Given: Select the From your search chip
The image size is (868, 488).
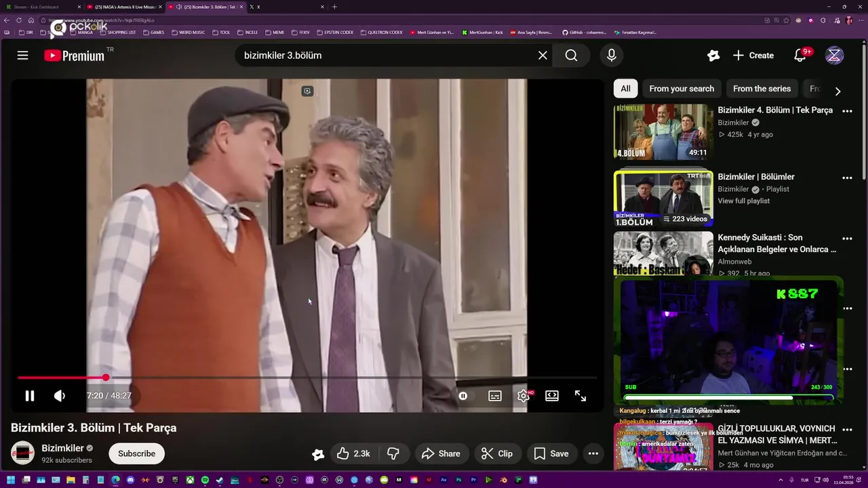Looking at the screenshot, I should (x=682, y=89).
